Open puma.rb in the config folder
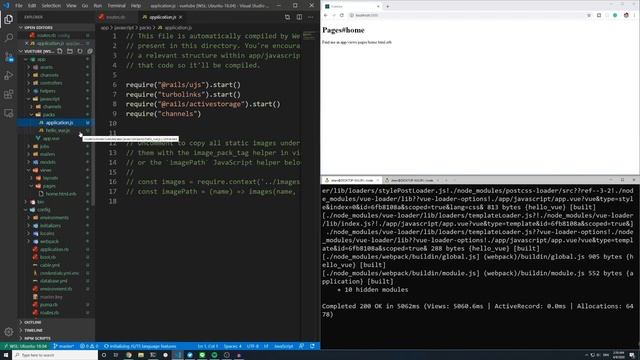This screenshot has width=640, height=360. point(49,304)
